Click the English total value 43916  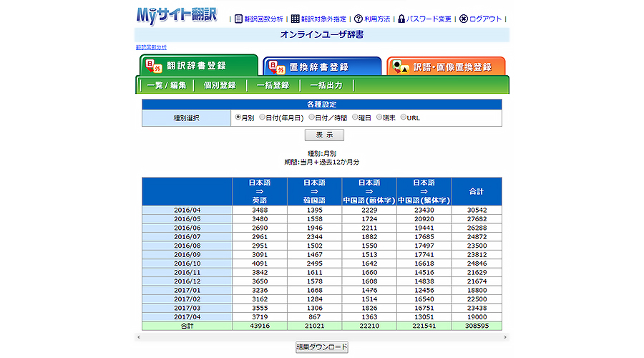[x=260, y=326]
